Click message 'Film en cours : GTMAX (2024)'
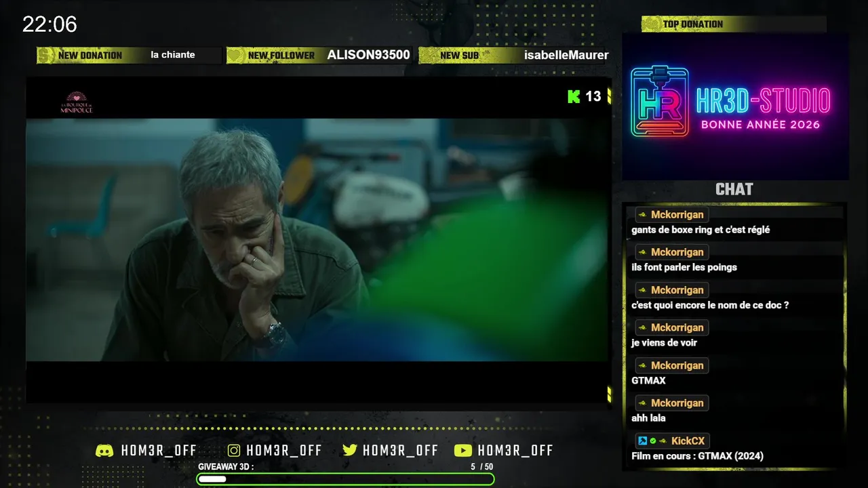 697,456
